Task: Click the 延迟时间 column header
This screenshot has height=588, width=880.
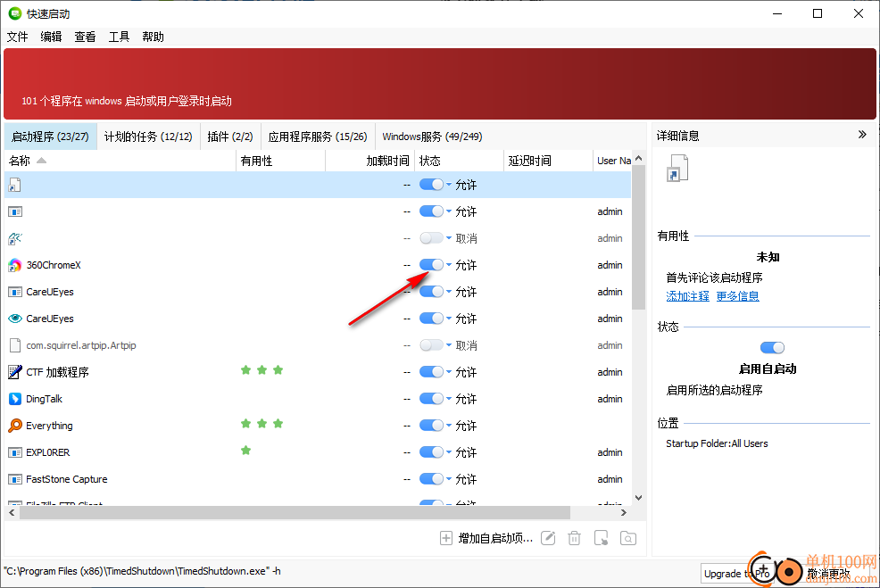Action: point(548,161)
